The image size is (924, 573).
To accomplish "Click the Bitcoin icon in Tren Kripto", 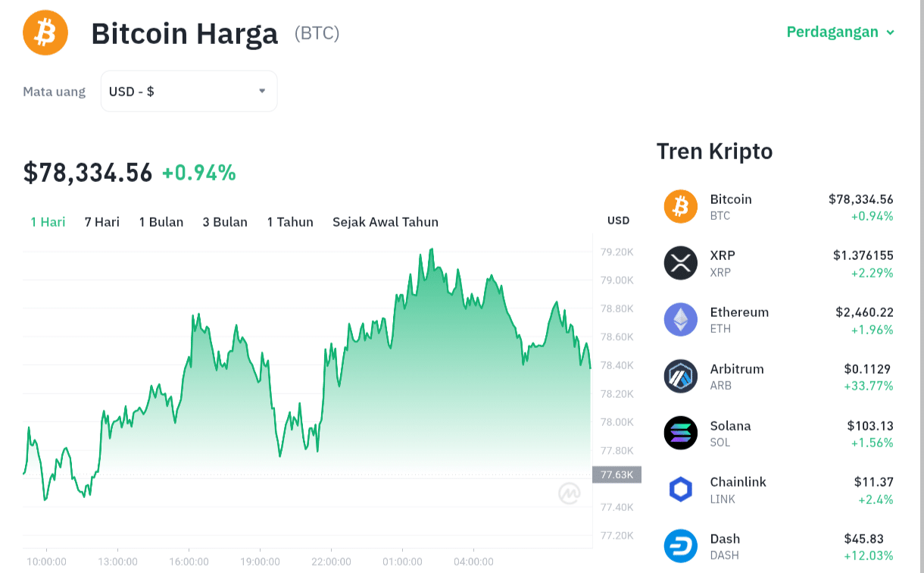I will [680, 206].
